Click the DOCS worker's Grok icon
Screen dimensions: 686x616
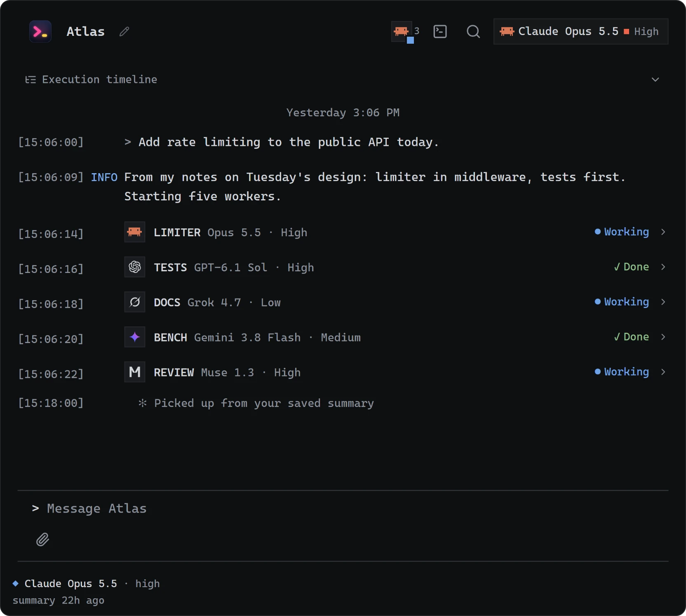135,302
